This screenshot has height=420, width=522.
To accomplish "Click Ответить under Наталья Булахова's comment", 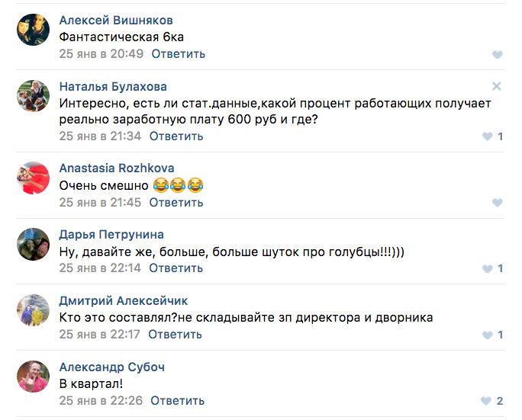I will point(176,136).
